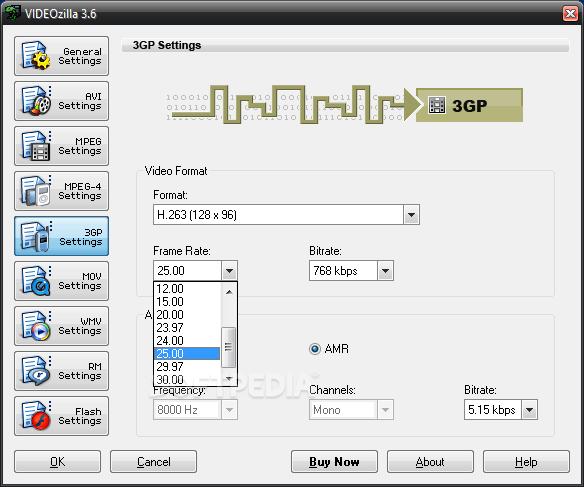The image size is (584, 487).
Task: Choose 25.00 highlighted frame rate option
Action: click(x=187, y=354)
